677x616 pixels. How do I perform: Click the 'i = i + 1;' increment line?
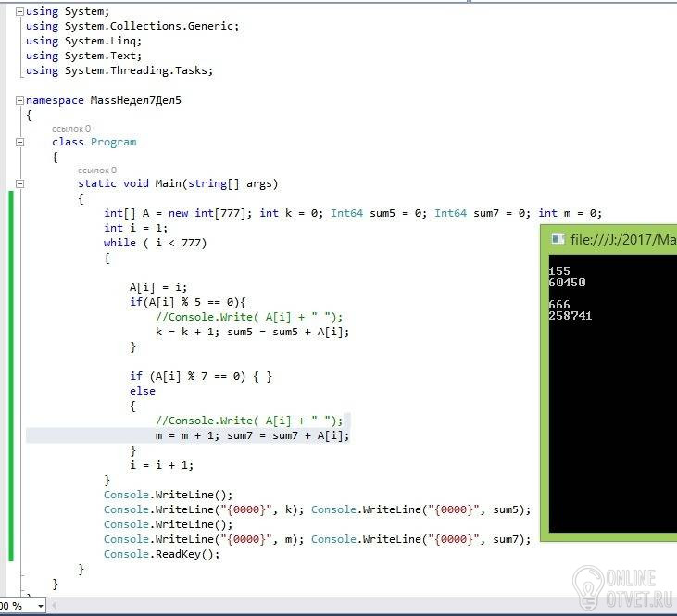[161, 465]
